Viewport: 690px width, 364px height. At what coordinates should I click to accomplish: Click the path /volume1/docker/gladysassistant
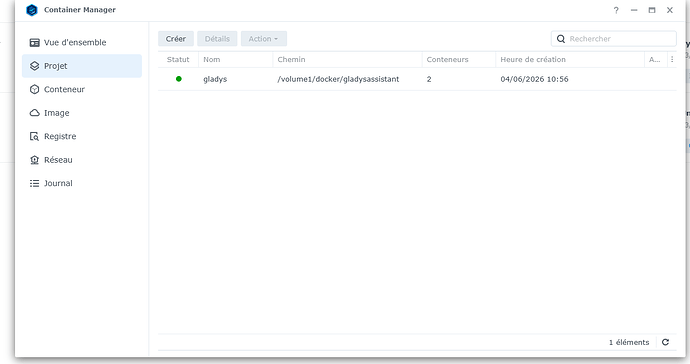pos(338,79)
